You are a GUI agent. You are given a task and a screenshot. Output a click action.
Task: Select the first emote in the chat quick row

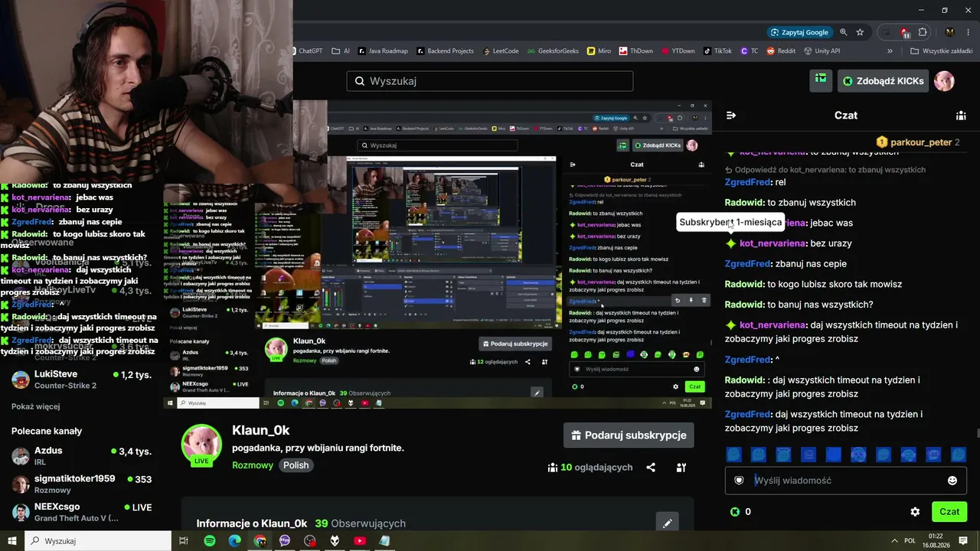click(x=733, y=455)
